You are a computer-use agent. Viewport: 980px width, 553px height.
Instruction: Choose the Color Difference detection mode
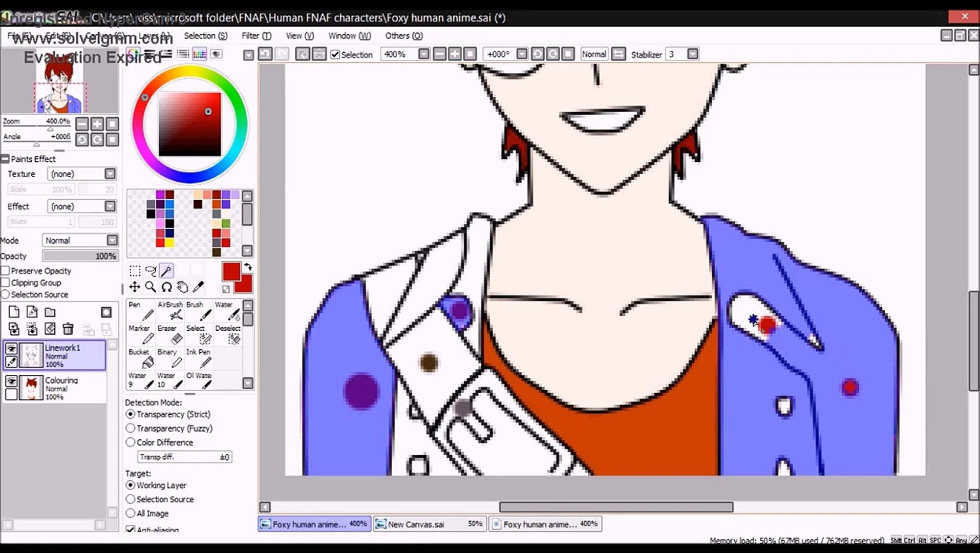coord(131,442)
